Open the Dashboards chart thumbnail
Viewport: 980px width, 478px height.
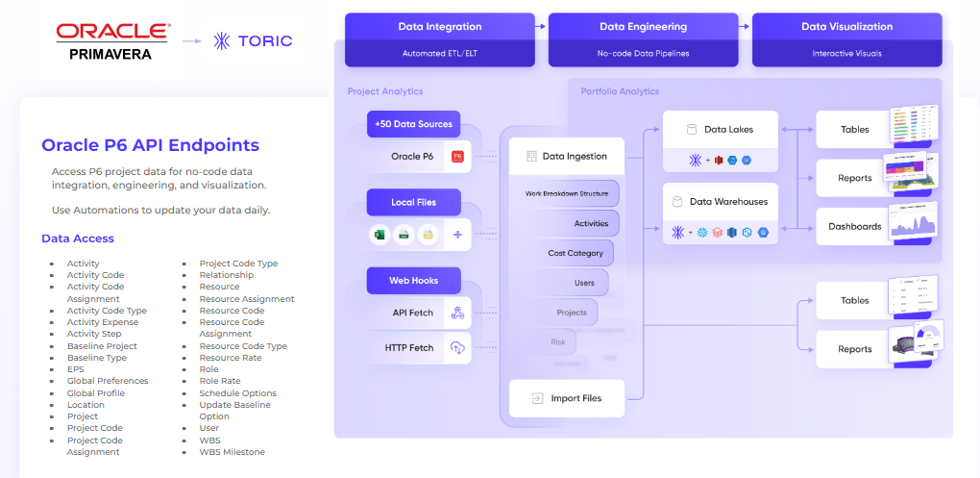click(913, 221)
